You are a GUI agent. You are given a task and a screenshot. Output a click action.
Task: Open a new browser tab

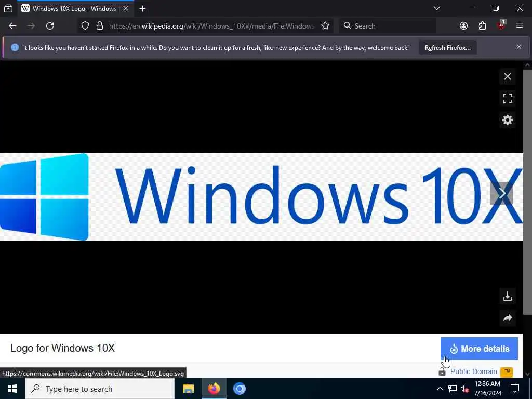[142, 9]
